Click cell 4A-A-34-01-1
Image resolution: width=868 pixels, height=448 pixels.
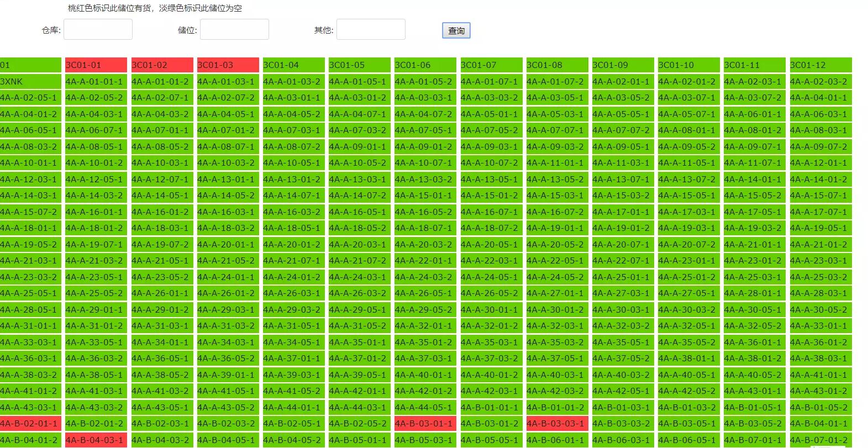point(162,342)
